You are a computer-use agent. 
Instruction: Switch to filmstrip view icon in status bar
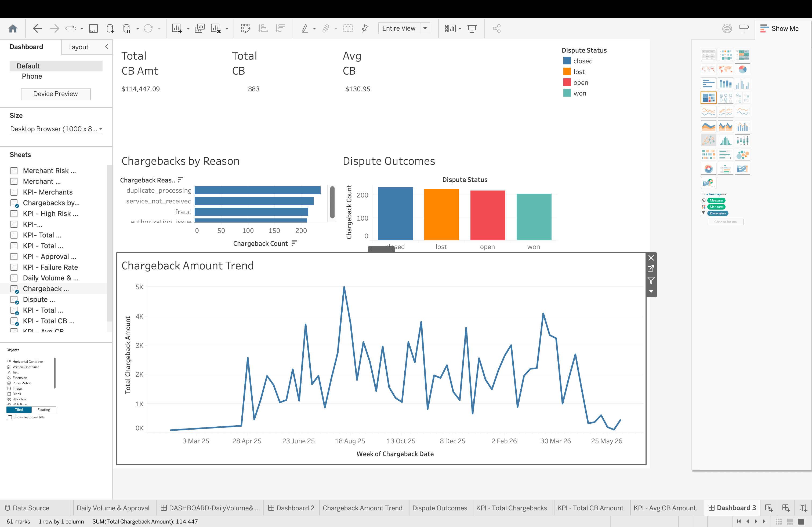[789, 522]
